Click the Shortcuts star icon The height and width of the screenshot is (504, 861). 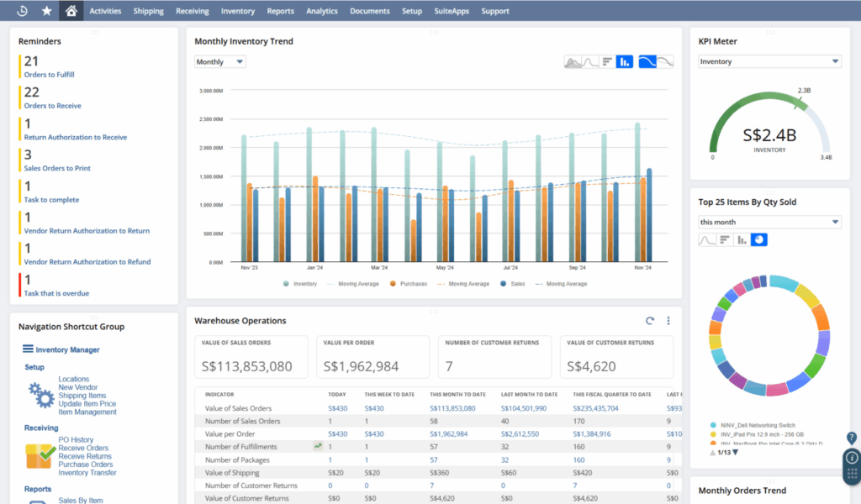point(46,11)
